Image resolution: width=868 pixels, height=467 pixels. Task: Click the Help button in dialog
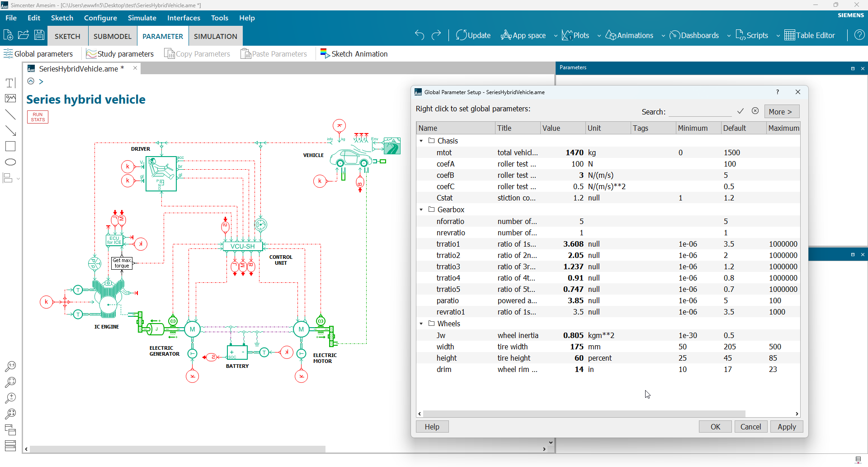point(432,427)
